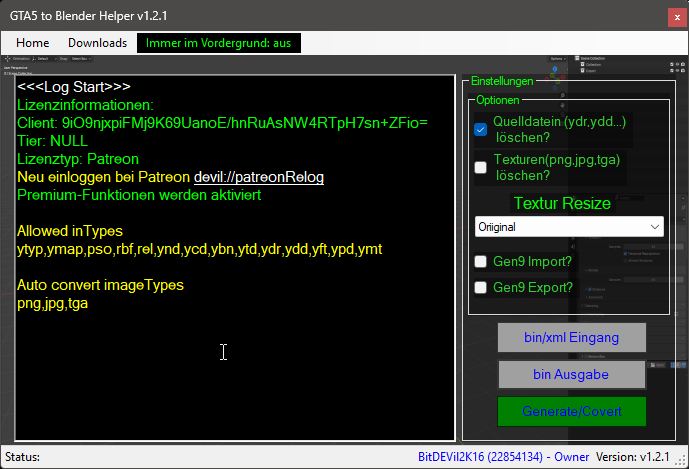Click the Client license key line in log

(x=222, y=123)
